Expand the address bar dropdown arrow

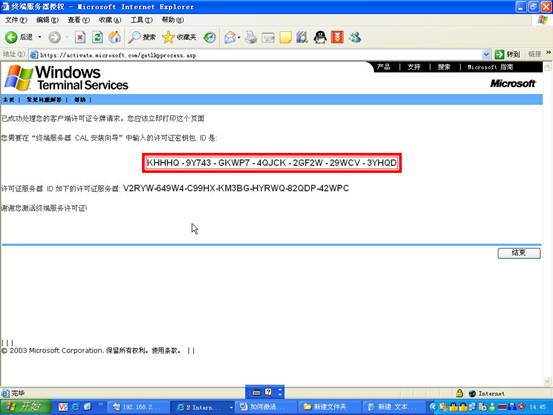point(486,55)
